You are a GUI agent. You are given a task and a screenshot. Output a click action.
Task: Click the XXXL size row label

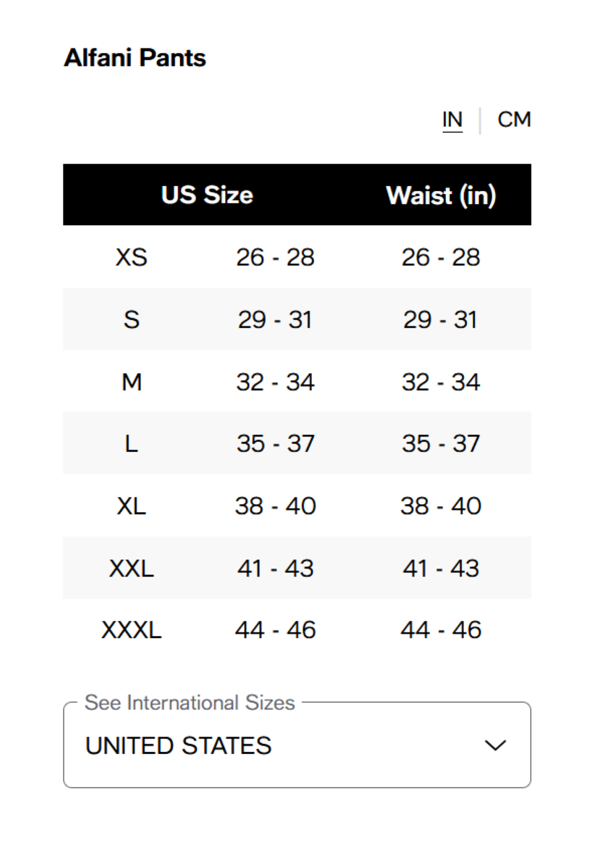131,630
